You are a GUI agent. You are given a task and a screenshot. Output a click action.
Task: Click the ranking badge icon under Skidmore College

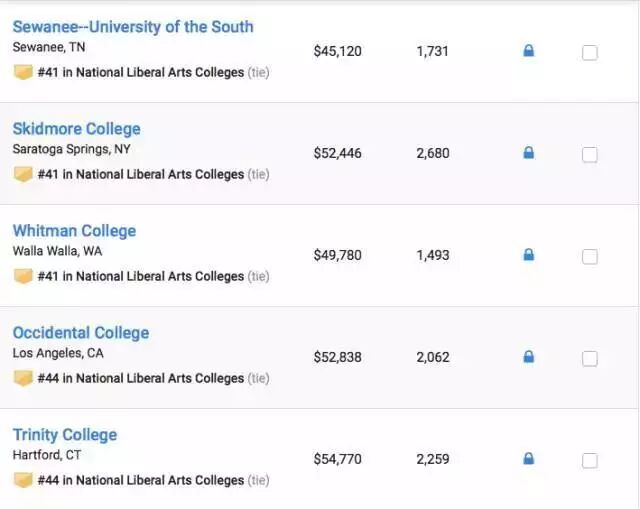coord(23,174)
